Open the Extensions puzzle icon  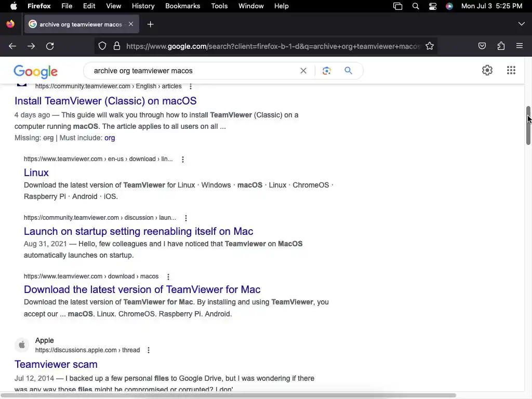[501, 46]
